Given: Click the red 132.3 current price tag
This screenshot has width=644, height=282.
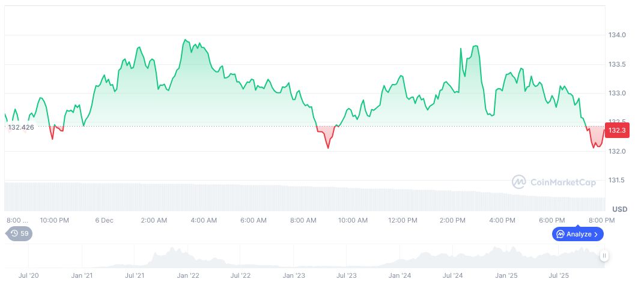Looking at the screenshot, I should [x=617, y=130].
